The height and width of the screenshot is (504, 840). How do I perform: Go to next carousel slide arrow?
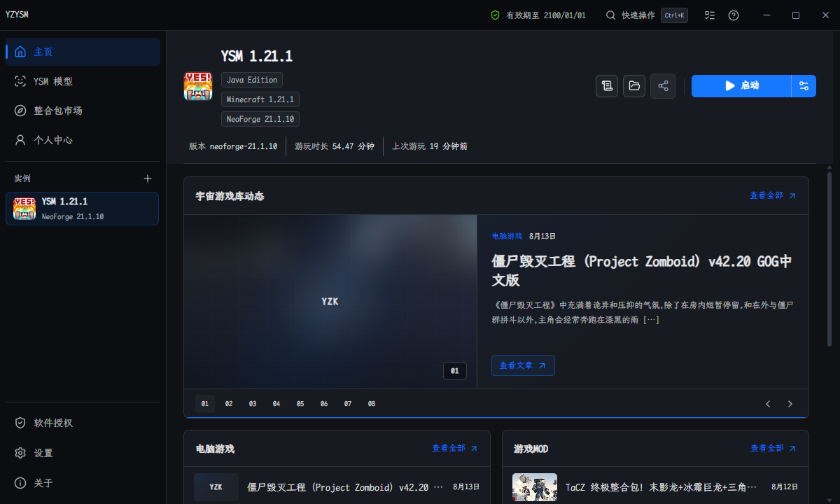coord(790,404)
